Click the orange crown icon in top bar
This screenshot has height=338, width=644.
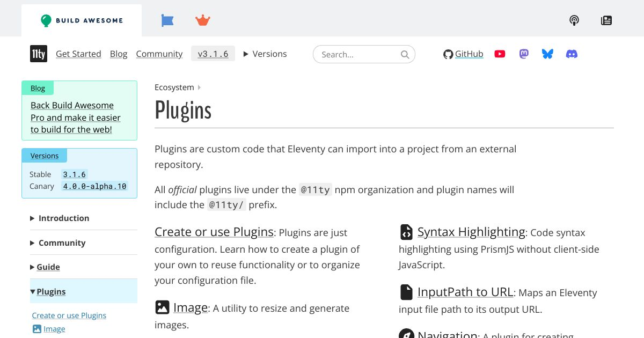pyautogui.click(x=203, y=20)
